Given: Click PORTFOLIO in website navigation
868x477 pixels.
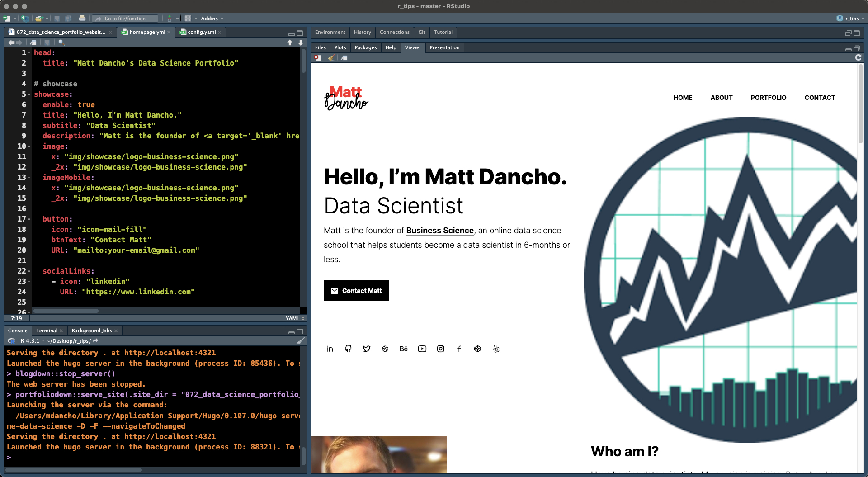Looking at the screenshot, I should [769, 98].
